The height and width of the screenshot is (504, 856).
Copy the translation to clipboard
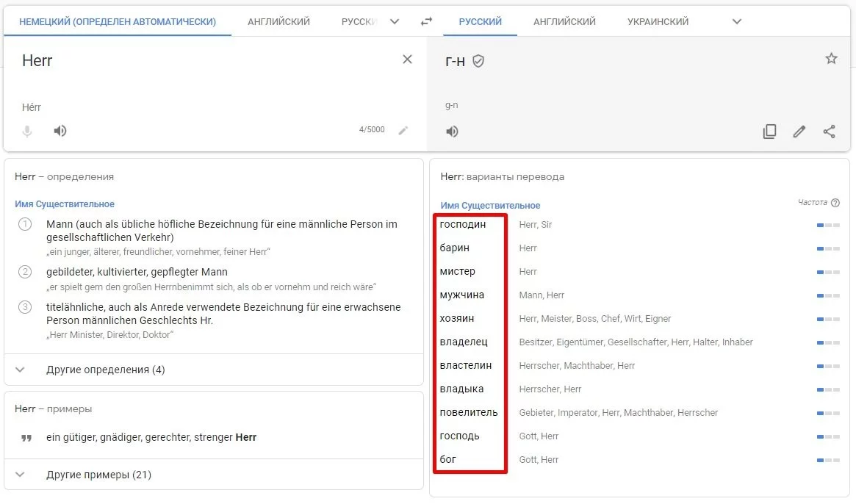tap(769, 132)
